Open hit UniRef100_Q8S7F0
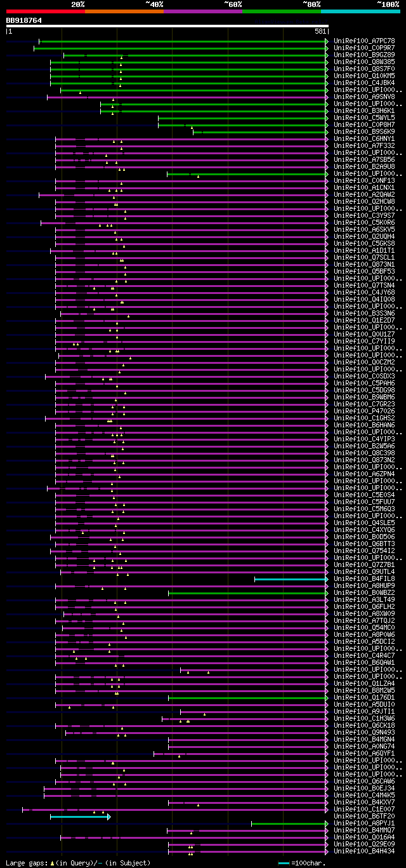Viewport: 406px width, 868px height. click(364, 69)
